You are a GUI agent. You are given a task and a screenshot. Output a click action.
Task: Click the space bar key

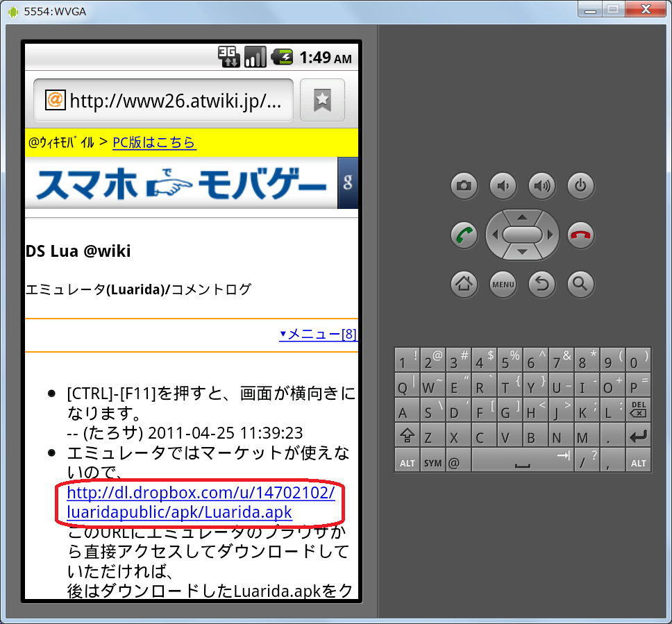523,461
